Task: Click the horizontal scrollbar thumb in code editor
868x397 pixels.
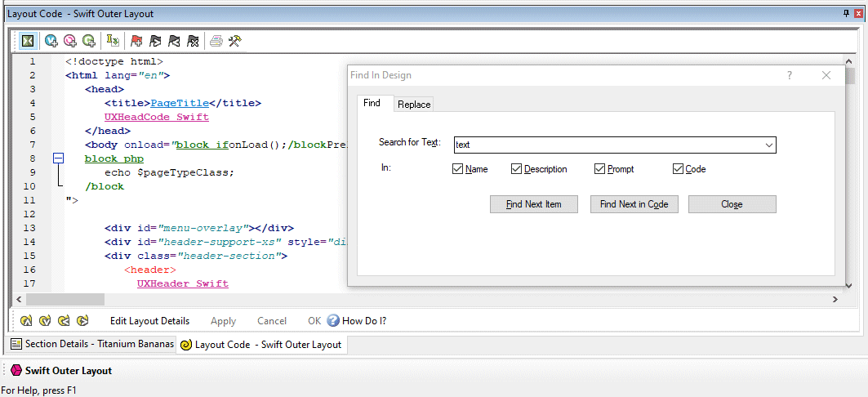Action: click(x=65, y=299)
